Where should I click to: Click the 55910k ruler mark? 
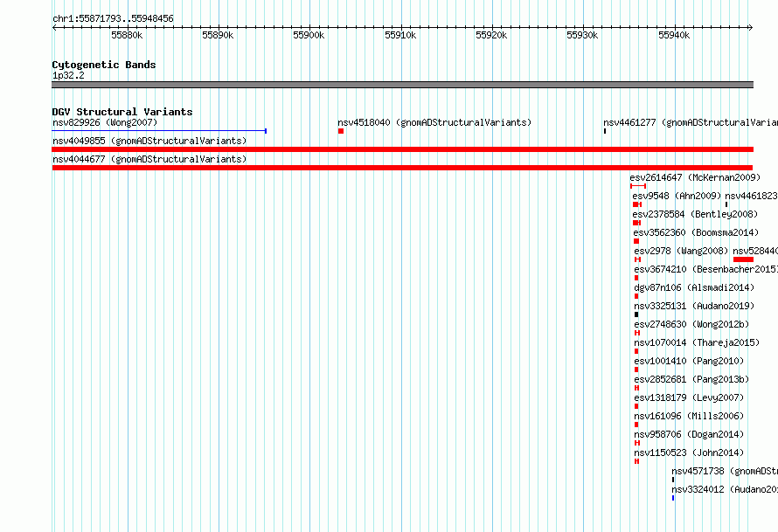pyautogui.click(x=400, y=35)
